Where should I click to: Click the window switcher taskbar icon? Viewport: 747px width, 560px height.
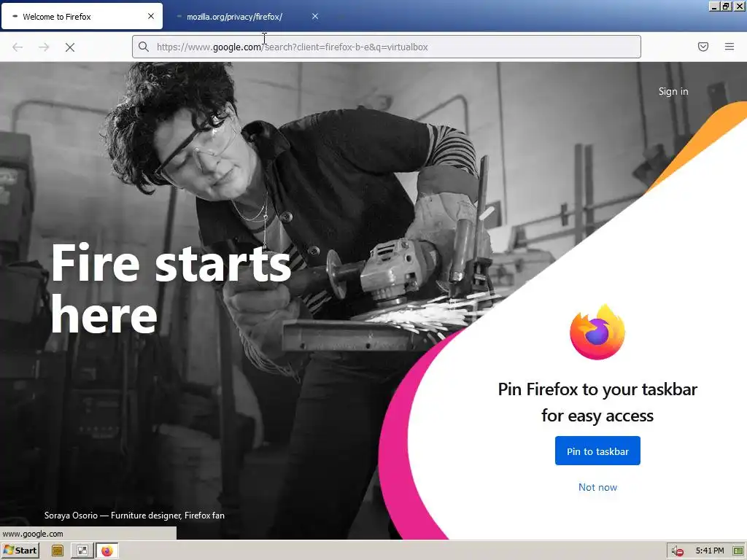tap(82, 551)
